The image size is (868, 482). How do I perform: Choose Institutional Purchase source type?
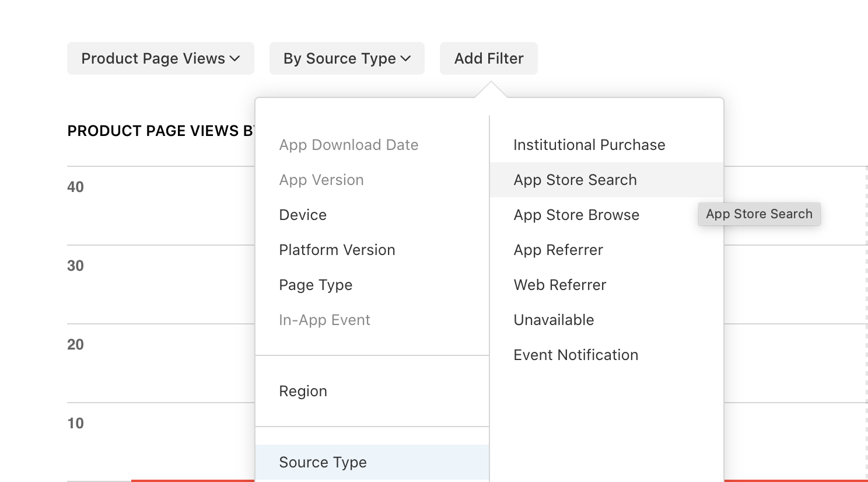(589, 145)
